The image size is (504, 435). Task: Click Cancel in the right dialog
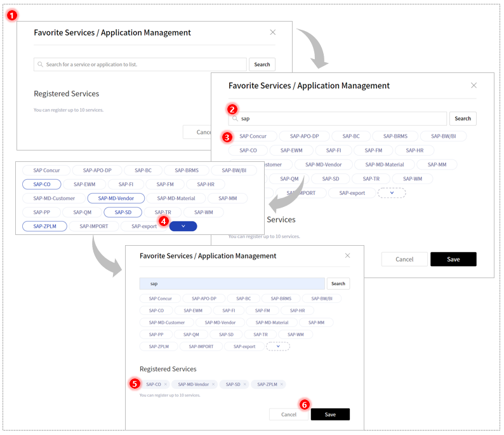404,259
